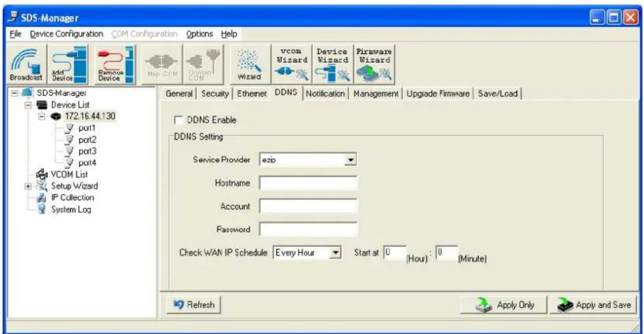Switch to the Upgrade Firmware tab
Screen dimensions: 644x334
click(438, 94)
